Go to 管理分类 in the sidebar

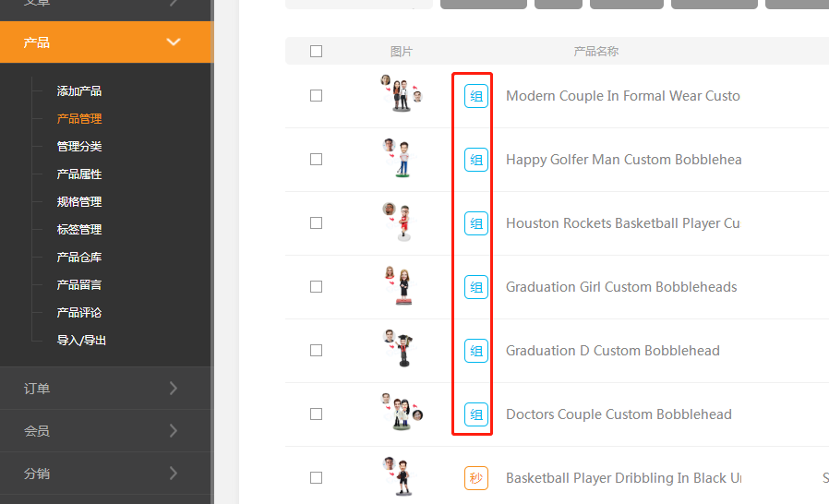pos(79,147)
